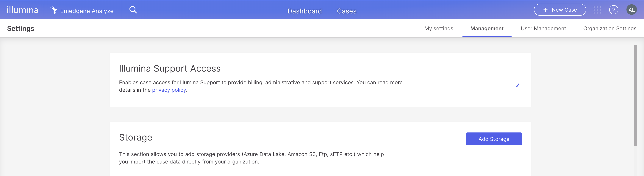Open the apps grid launcher
This screenshot has height=176, width=644.
click(x=597, y=10)
